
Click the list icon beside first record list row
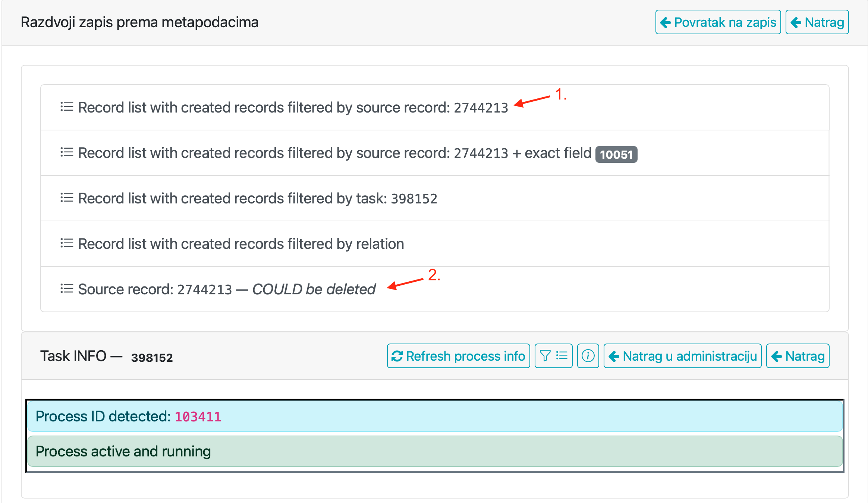(67, 107)
